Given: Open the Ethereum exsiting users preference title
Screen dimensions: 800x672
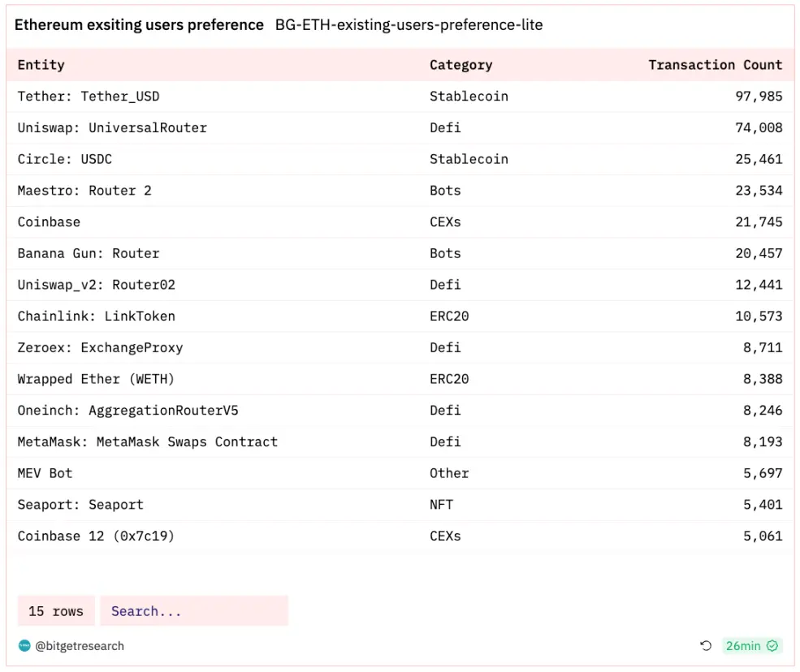Looking at the screenshot, I should (139, 25).
